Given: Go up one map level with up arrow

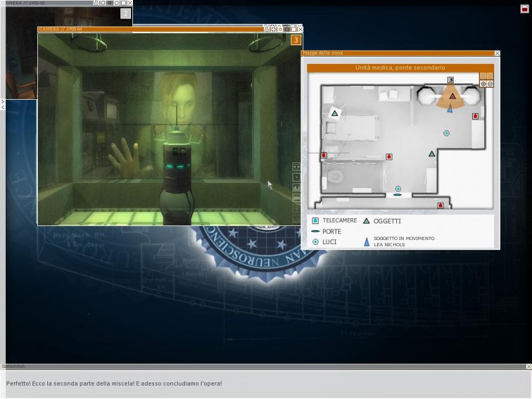Looking at the screenshot, I should coord(483,76).
